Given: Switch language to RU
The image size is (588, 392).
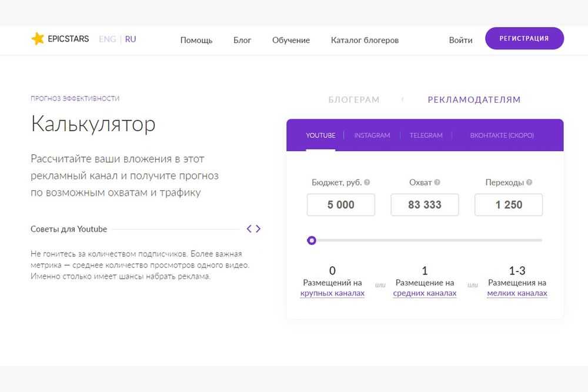Looking at the screenshot, I should tap(131, 39).
